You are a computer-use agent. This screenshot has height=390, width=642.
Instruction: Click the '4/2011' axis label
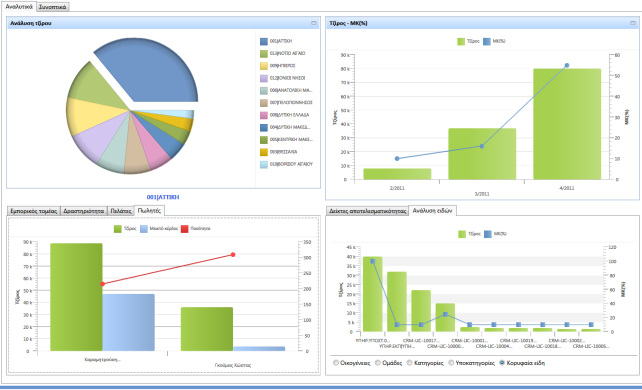click(567, 188)
